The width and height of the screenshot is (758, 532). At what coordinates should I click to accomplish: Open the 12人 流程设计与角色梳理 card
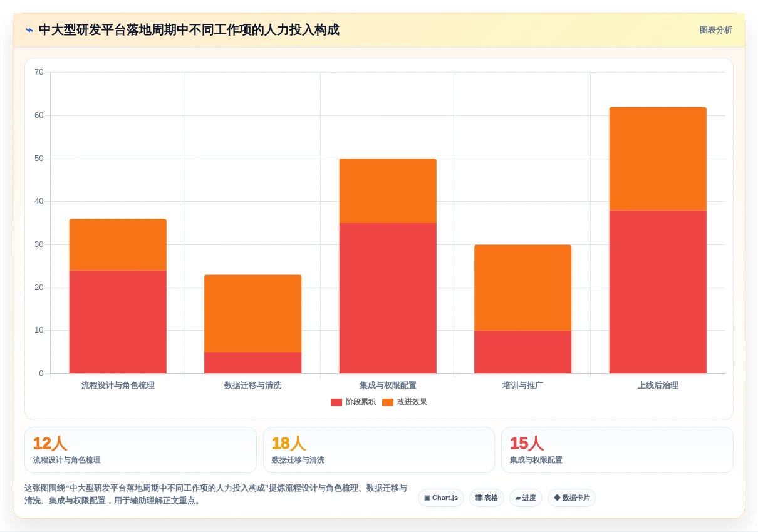[141, 450]
